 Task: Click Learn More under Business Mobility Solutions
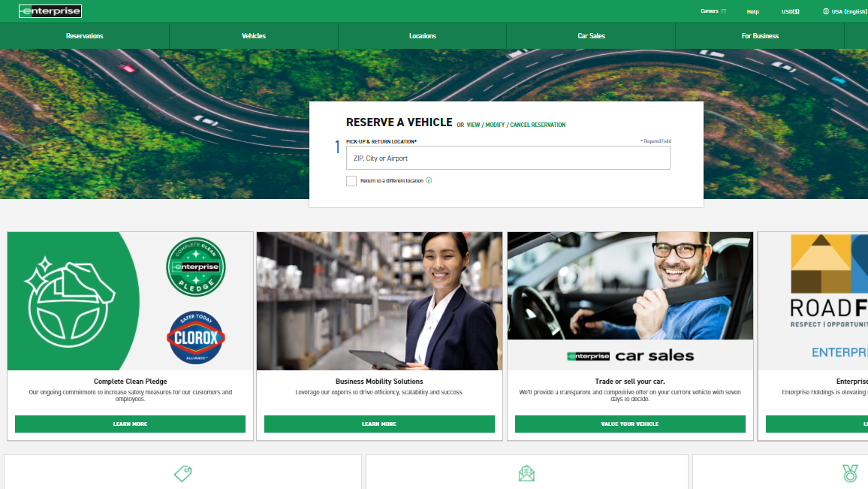point(379,424)
